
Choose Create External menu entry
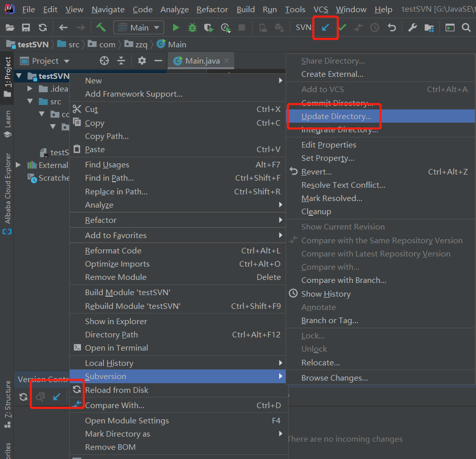tap(381, 74)
